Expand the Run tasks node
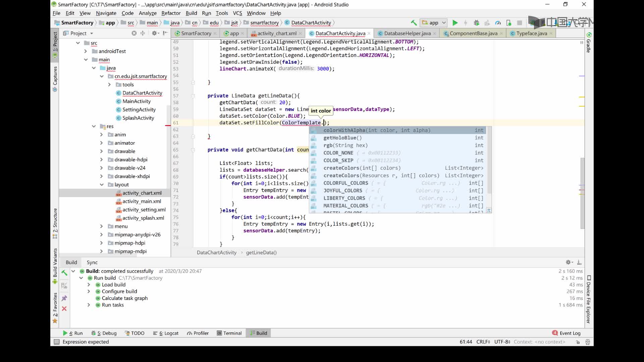644x362 pixels. (89, 305)
